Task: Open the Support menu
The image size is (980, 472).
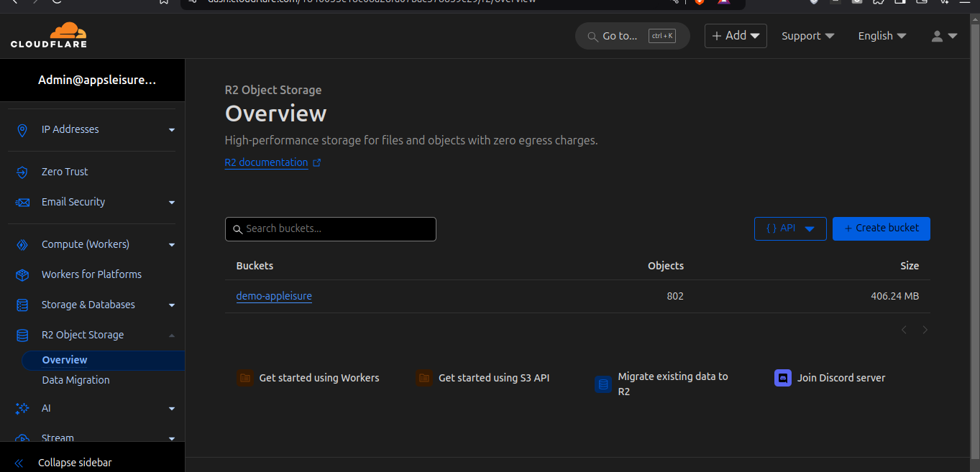Action: pos(807,35)
